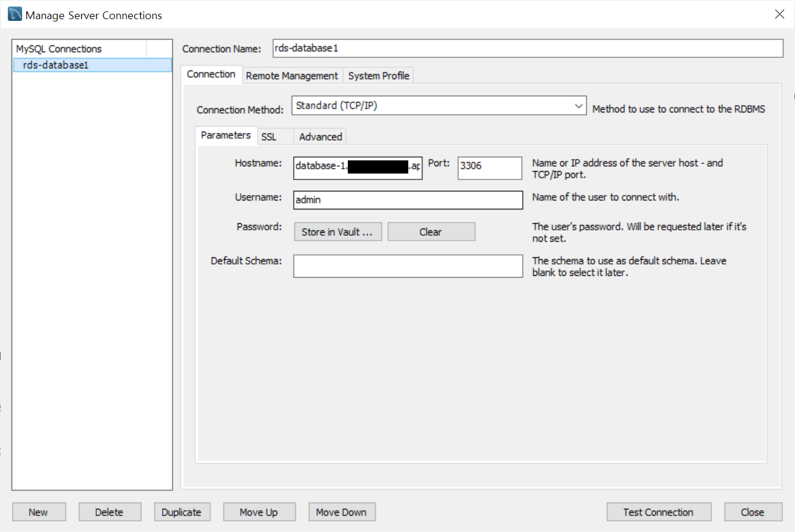Close the dialog with title bar X
The height and width of the screenshot is (532, 795).
coord(779,14)
